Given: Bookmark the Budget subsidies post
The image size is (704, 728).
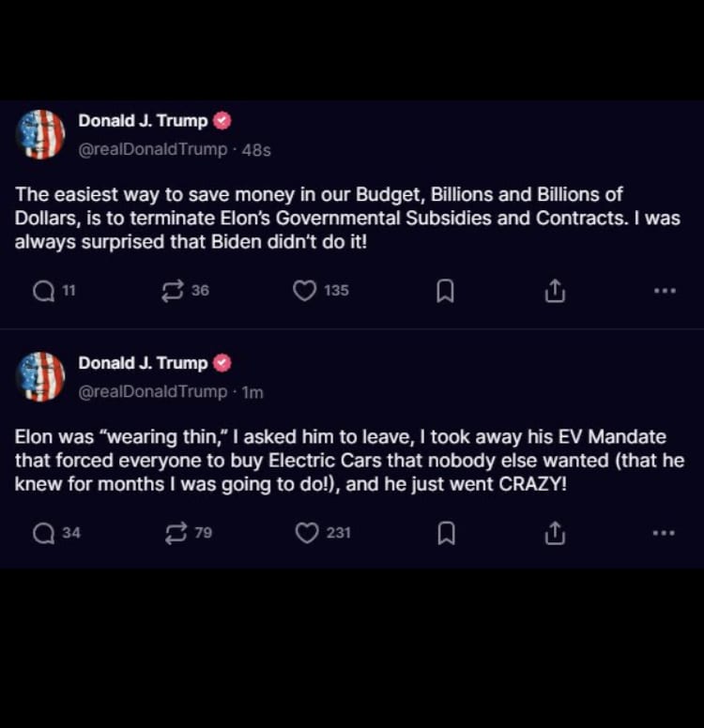Looking at the screenshot, I should 446,292.
